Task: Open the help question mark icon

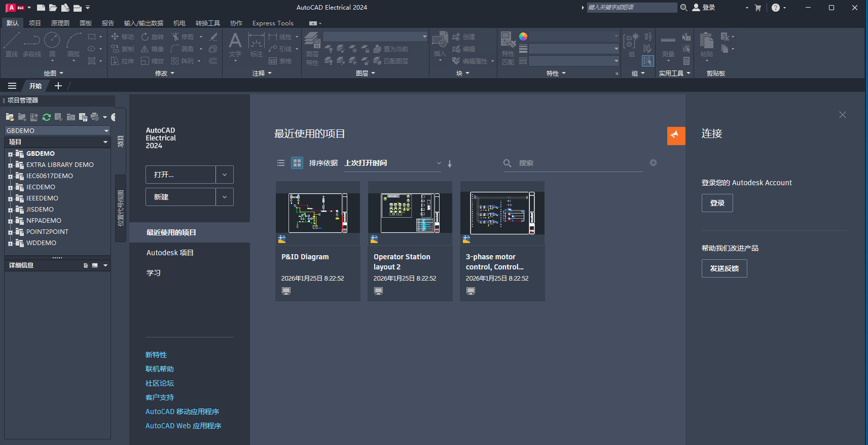Action: [775, 8]
